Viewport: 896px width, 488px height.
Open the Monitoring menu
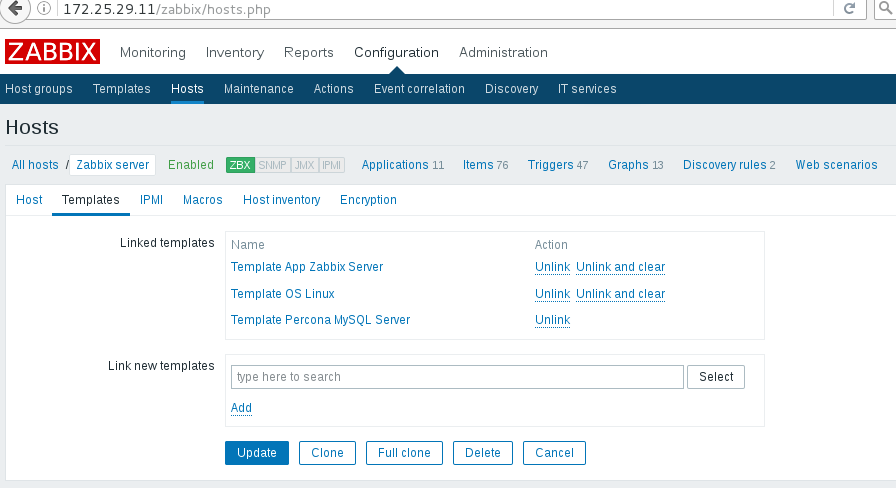tap(153, 53)
